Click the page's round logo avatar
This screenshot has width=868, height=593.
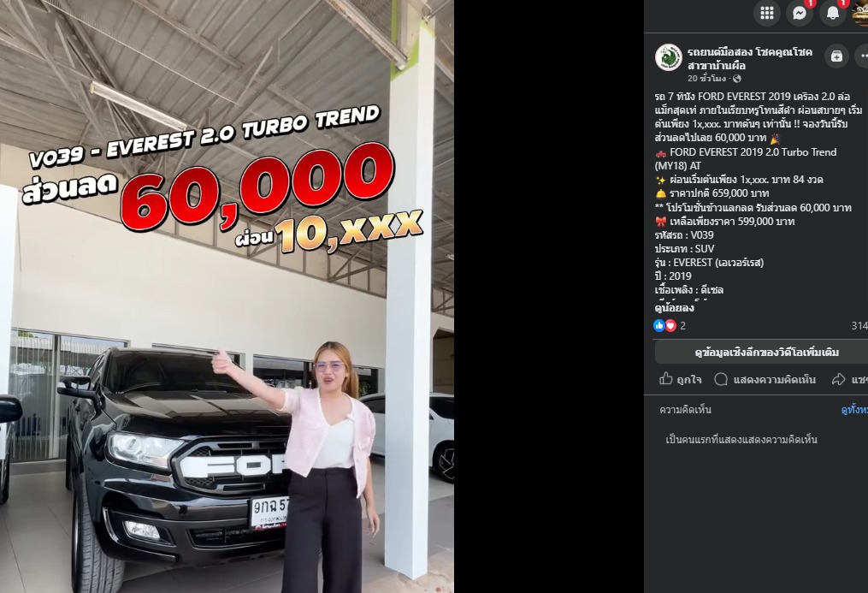[668, 57]
